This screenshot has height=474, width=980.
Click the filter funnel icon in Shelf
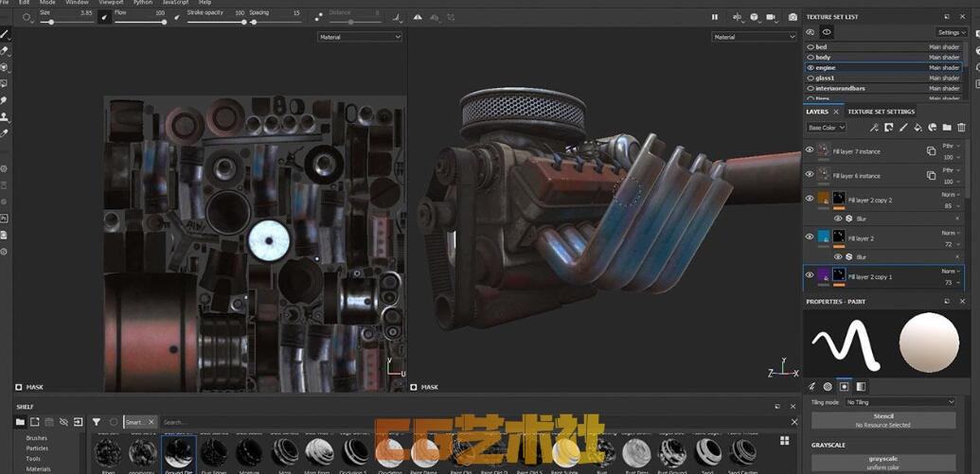(x=97, y=422)
